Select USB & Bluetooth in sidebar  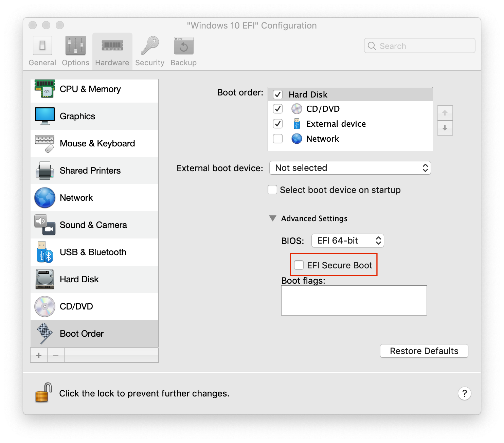[x=94, y=252]
